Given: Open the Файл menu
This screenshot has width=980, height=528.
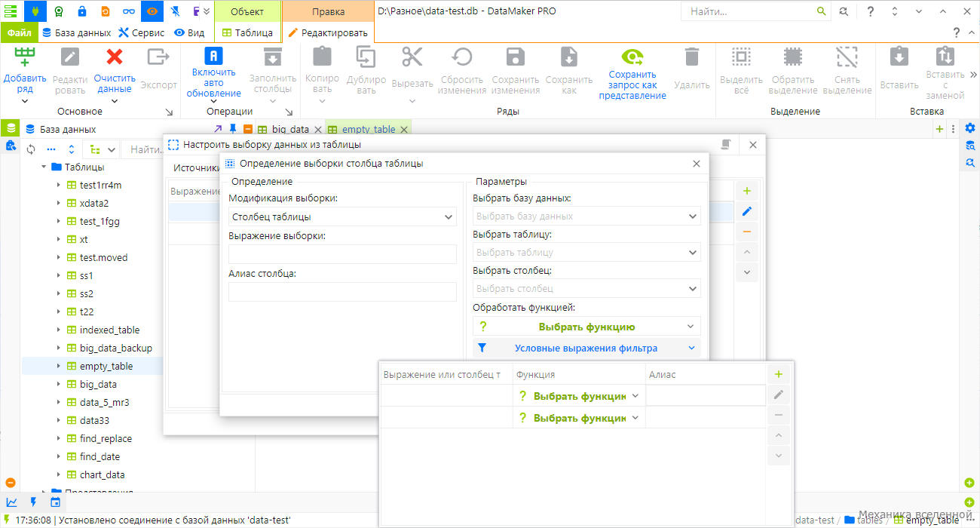Looking at the screenshot, I should 19,33.
